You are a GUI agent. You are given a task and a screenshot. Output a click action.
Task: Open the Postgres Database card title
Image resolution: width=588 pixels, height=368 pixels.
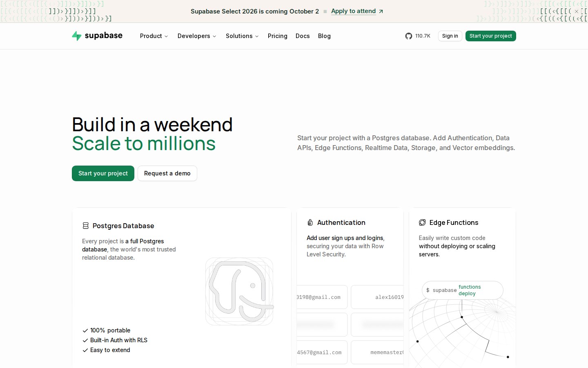(123, 226)
